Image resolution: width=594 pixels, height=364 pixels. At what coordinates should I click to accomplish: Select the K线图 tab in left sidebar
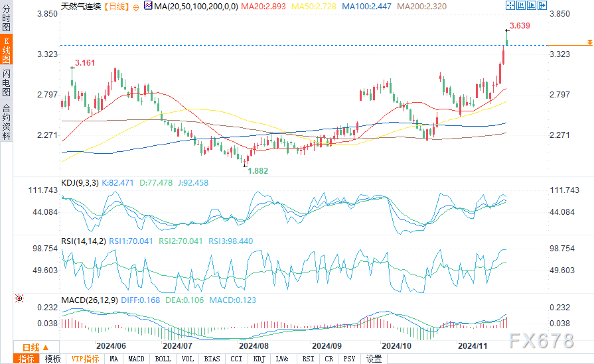7,48
